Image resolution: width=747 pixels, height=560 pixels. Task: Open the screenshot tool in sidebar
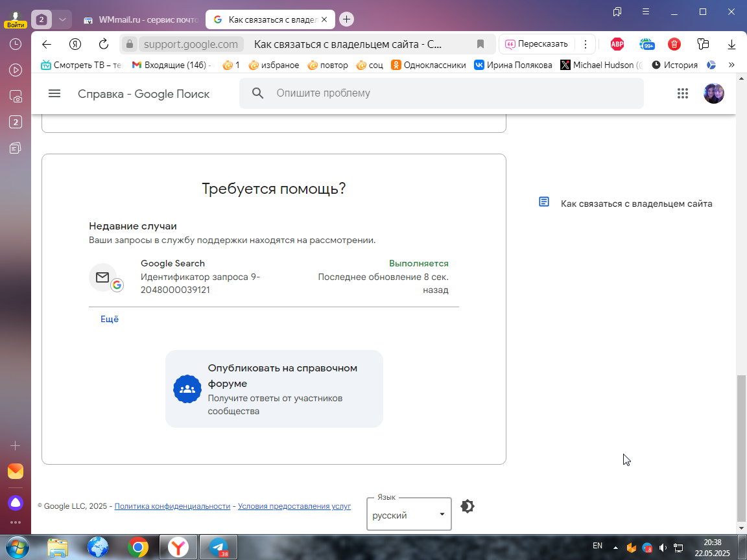click(16, 97)
